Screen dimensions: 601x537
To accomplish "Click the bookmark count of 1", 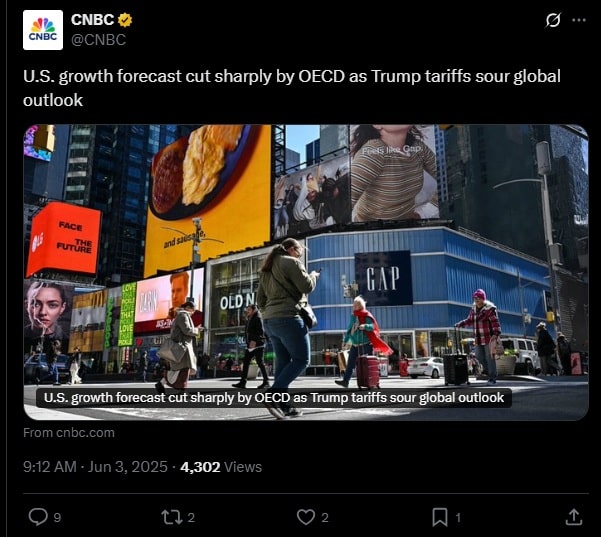I will [458, 518].
